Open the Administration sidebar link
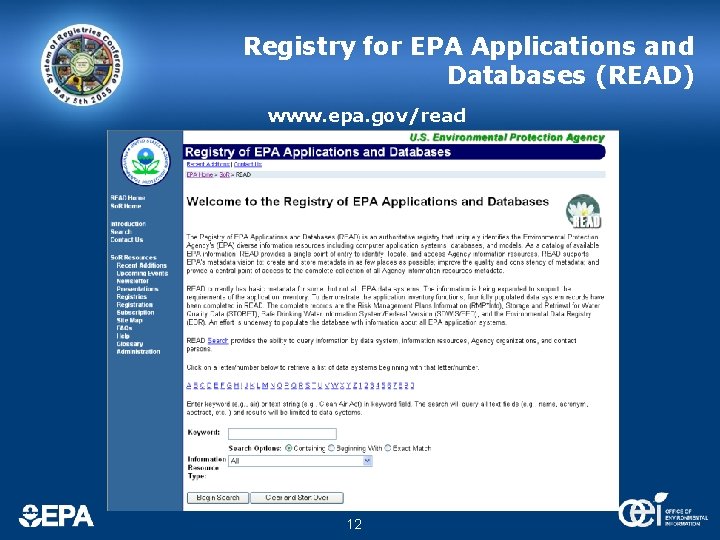Viewport: 720px width, 540px height. click(138, 351)
